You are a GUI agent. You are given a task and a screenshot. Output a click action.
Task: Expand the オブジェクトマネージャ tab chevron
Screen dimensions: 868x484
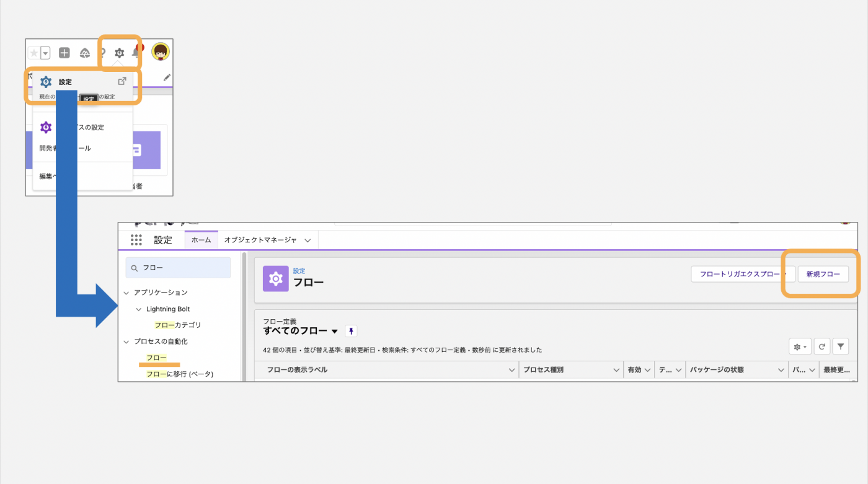coord(308,240)
